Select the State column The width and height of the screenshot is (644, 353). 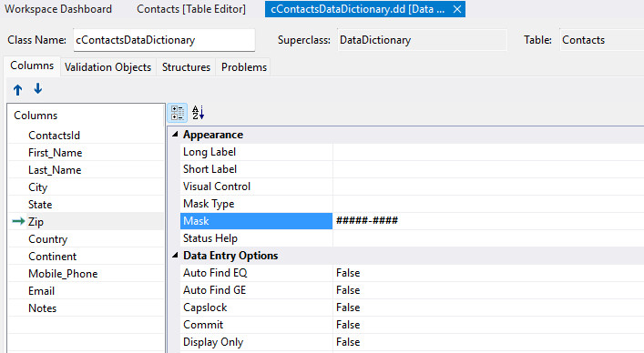coord(86,204)
